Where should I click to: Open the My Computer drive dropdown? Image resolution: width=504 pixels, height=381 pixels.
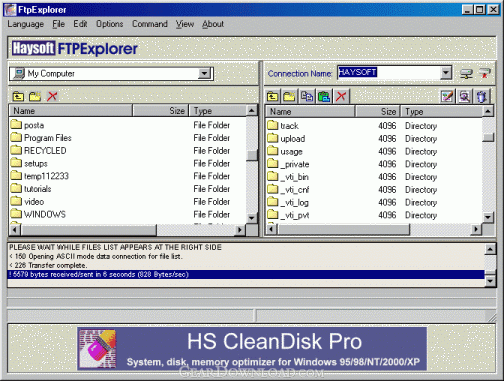click(204, 73)
